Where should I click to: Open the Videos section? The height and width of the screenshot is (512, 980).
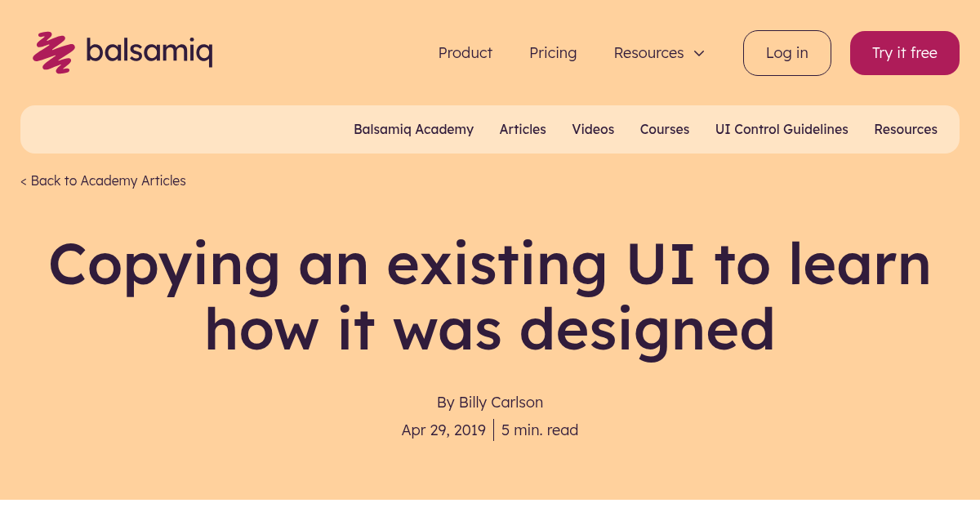pyautogui.click(x=593, y=129)
